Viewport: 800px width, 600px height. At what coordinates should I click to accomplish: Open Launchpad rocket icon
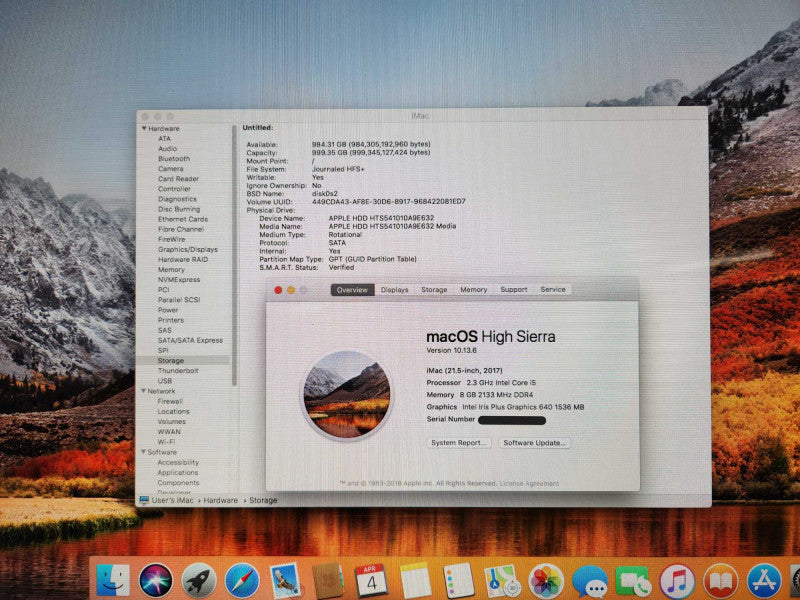199,580
